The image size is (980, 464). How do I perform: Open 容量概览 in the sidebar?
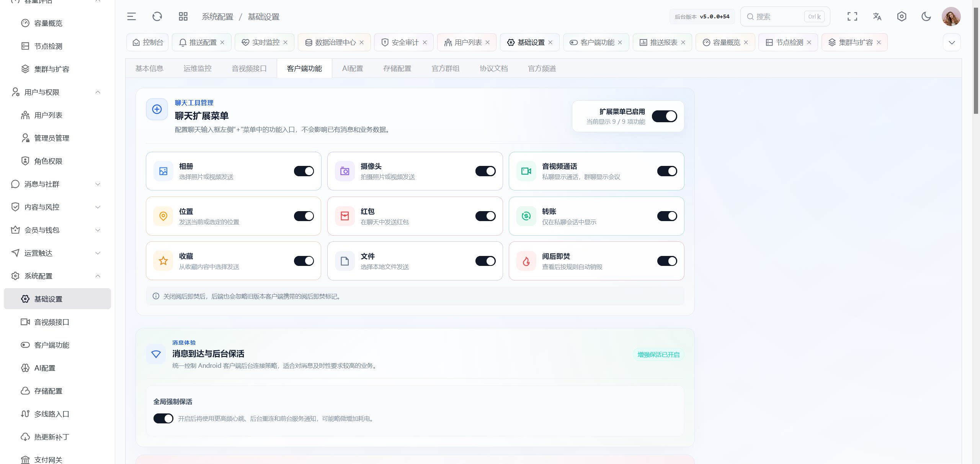click(x=57, y=23)
